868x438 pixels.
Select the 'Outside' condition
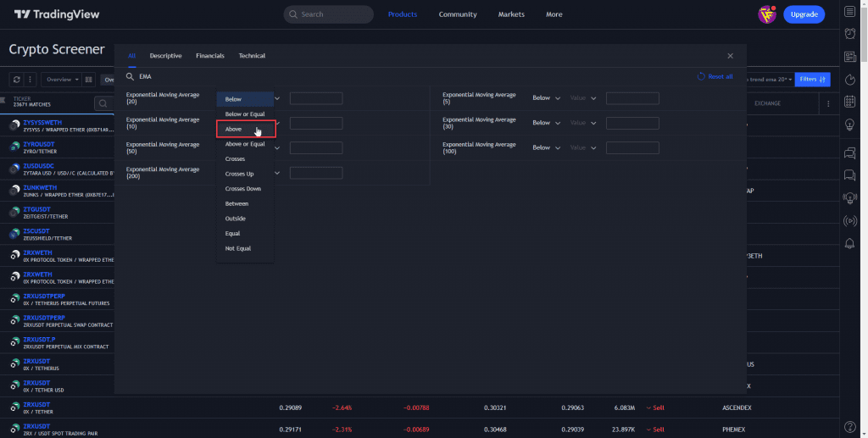245,219
